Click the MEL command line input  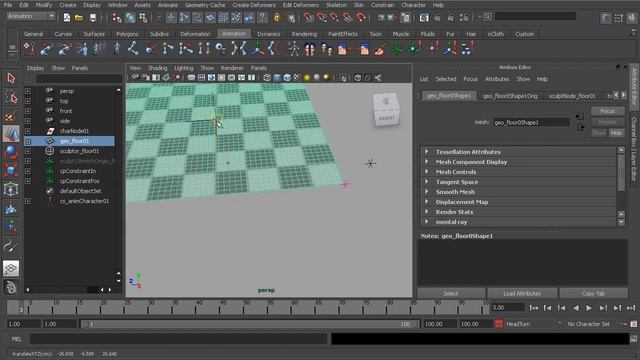coord(179,339)
